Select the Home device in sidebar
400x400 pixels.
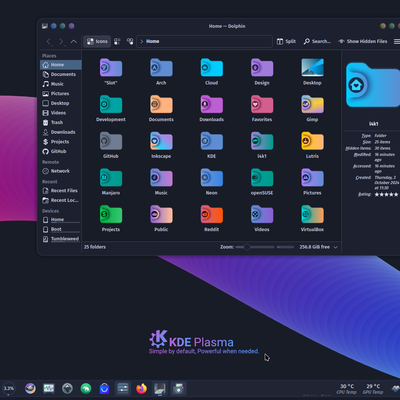(61, 220)
